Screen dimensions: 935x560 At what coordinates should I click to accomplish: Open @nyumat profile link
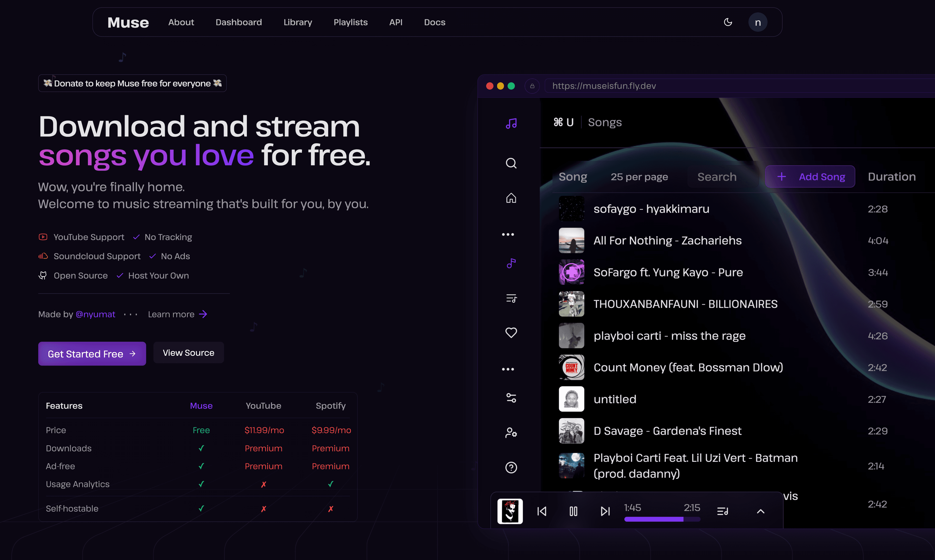coord(95,314)
